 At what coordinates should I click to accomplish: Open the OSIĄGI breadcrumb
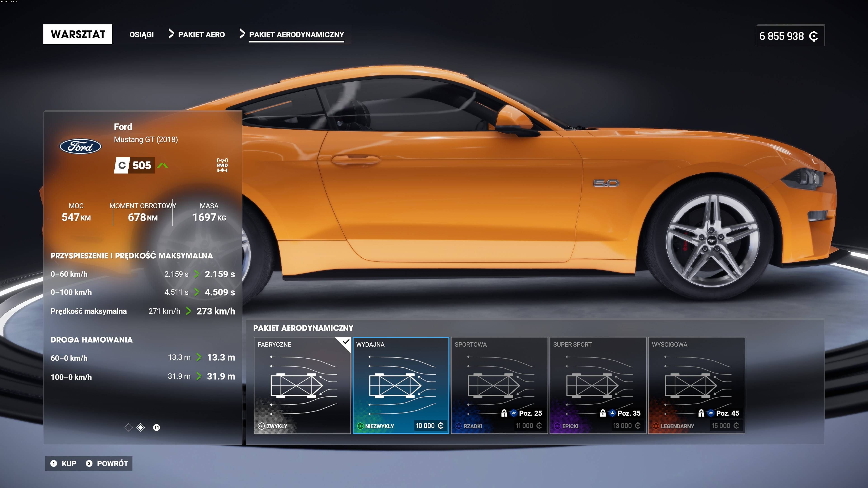(x=142, y=35)
